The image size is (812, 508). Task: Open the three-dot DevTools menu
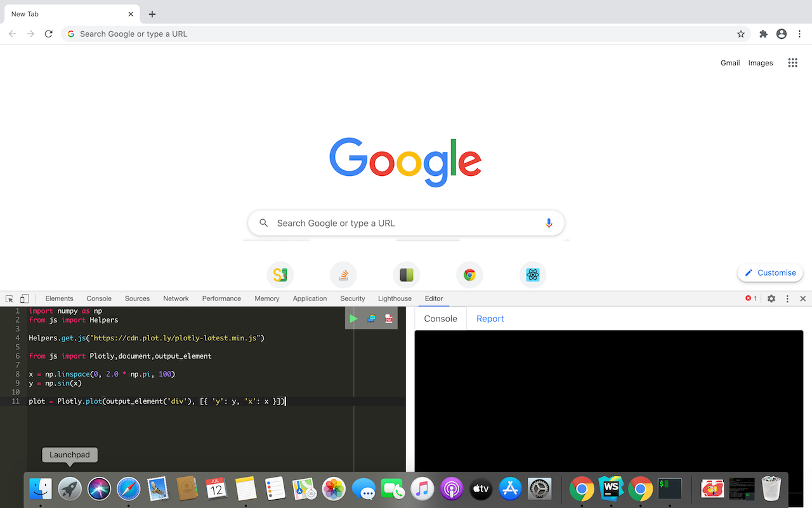coord(787,298)
